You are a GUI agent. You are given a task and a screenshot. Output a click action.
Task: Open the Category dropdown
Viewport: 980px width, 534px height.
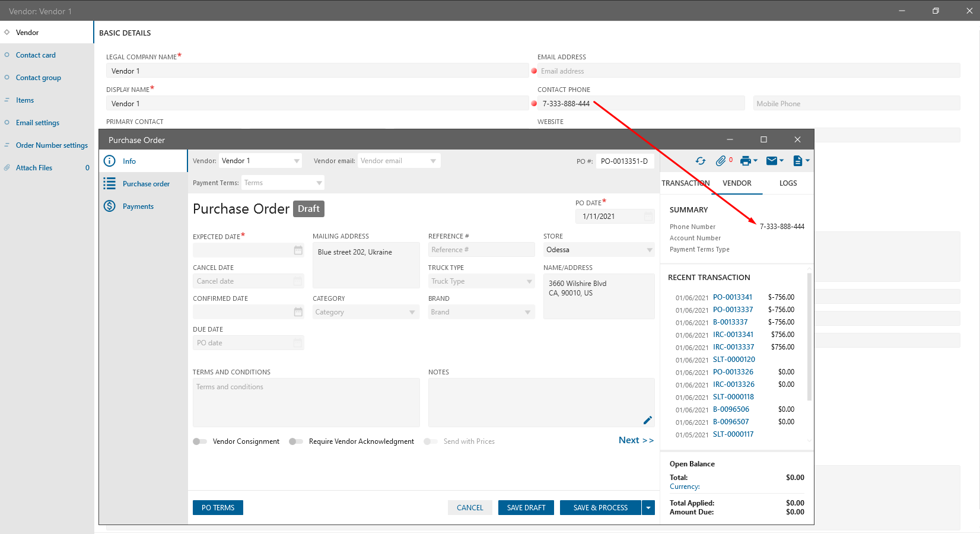pyautogui.click(x=412, y=312)
